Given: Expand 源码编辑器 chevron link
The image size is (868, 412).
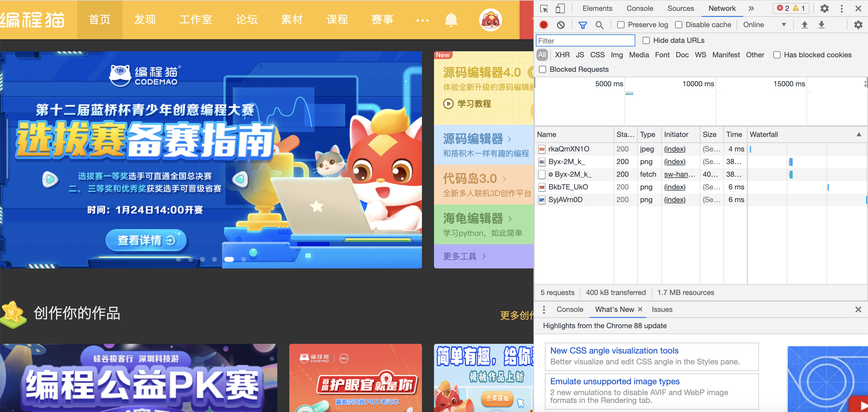Looking at the screenshot, I should click(509, 139).
